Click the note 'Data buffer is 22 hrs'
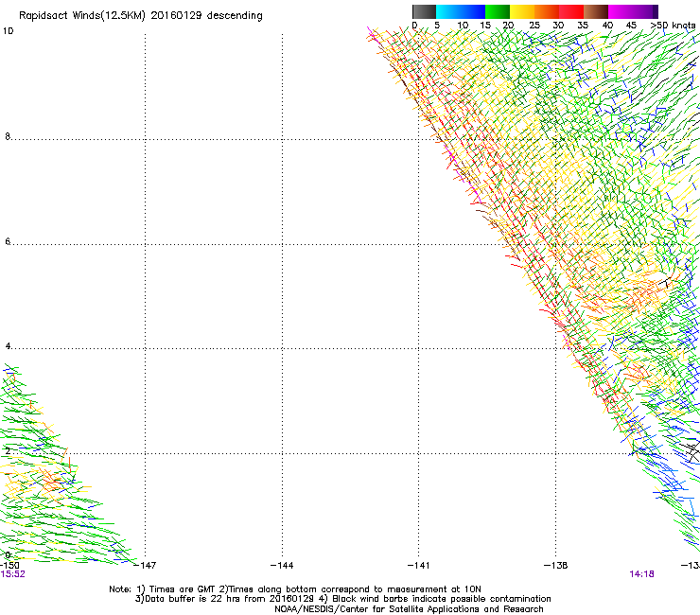The width and height of the screenshot is (700, 615). pos(193,599)
